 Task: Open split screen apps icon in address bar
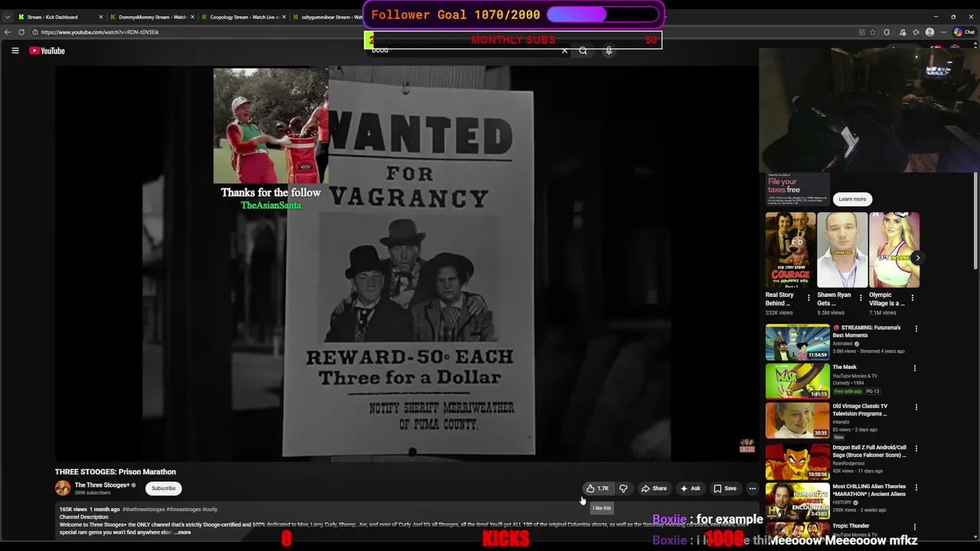coord(861,32)
